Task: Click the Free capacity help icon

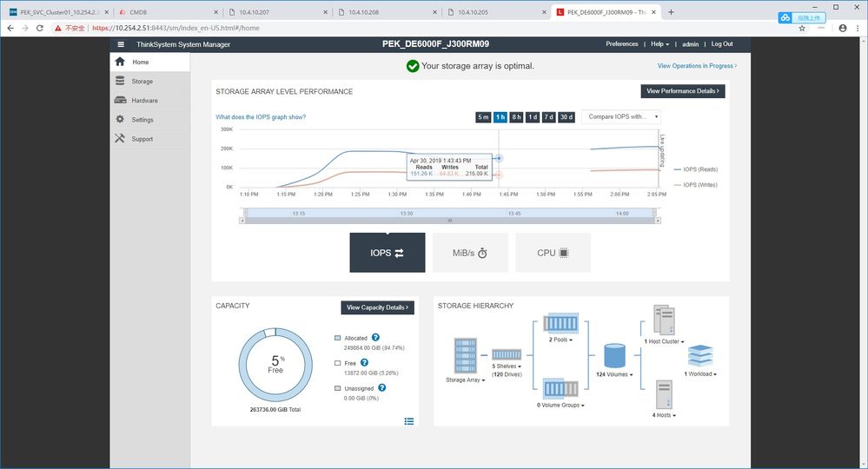Action: (364, 362)
